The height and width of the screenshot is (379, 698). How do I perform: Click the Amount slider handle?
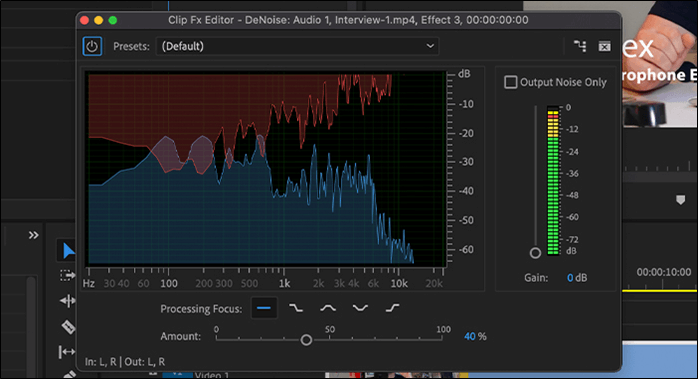click(306, 340)
